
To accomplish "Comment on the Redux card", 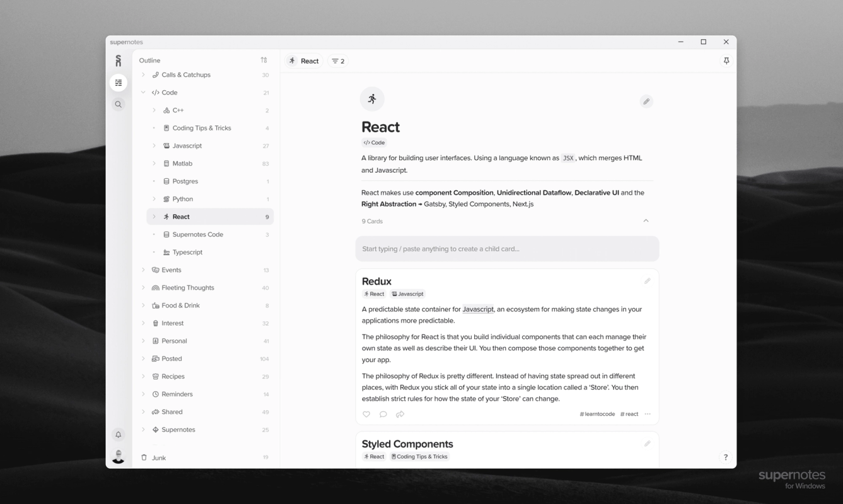I will 383,414.
